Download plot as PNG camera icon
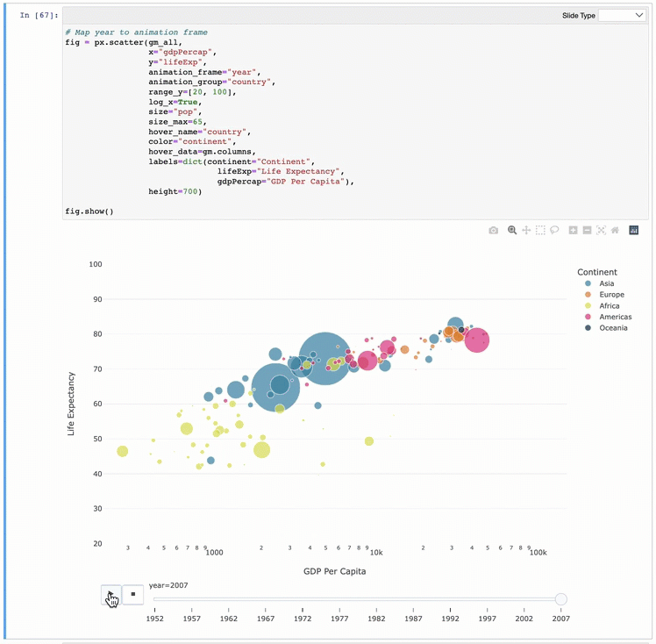 point(494,231)
